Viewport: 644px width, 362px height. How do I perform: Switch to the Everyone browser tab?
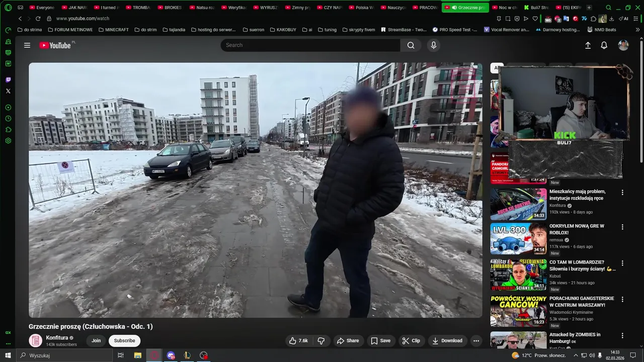pyautogui.click(x=42, y=8)
